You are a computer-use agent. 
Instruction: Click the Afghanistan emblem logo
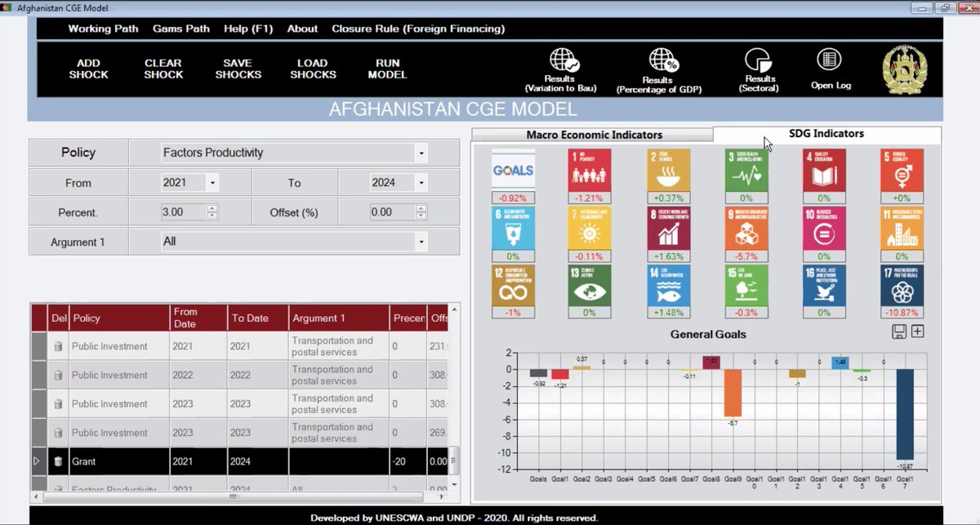click(x=904, y=69)
